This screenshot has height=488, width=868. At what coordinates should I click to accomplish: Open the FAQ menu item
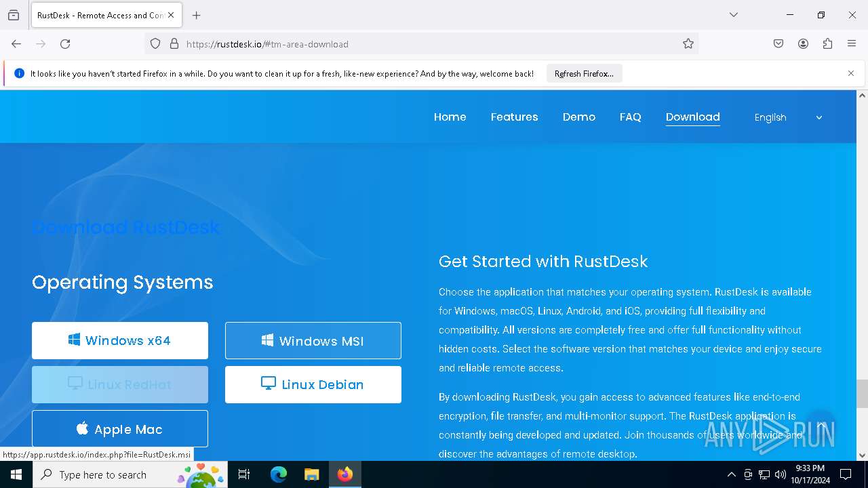tap(631, 117)
